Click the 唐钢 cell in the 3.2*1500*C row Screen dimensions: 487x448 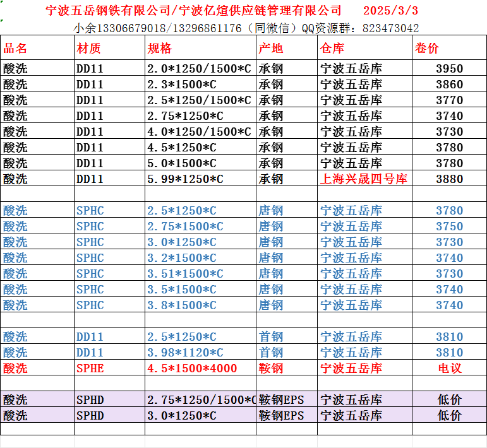pos(287,257)
